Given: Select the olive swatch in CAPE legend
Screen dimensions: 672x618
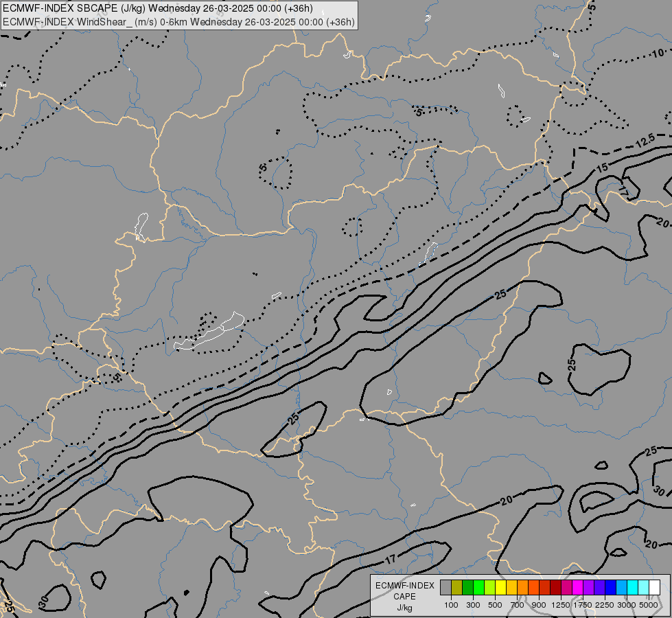Looking at the screenshot, I should [x=457, y=588].
